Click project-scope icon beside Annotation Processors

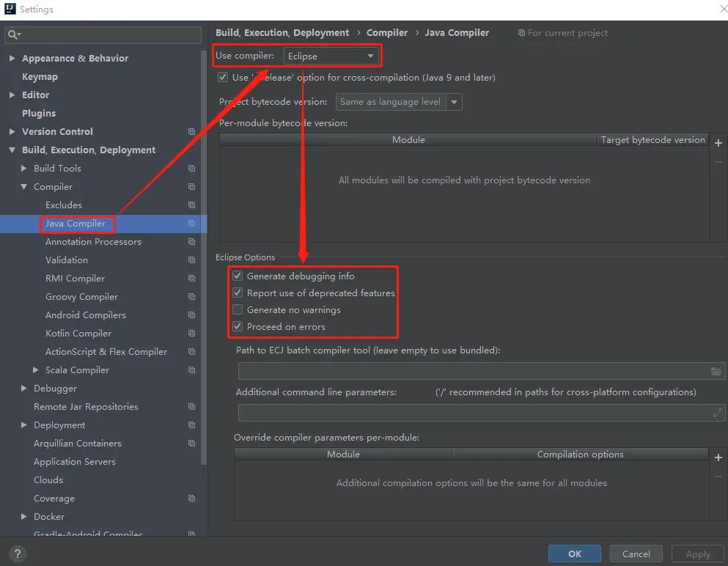(191, 241)
